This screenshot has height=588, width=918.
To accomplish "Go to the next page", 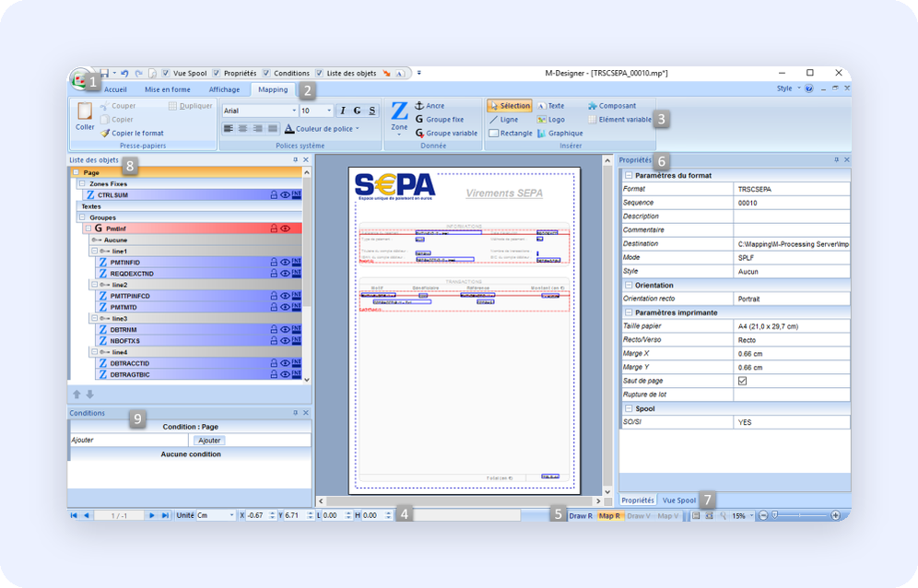I will click(152, 515).
